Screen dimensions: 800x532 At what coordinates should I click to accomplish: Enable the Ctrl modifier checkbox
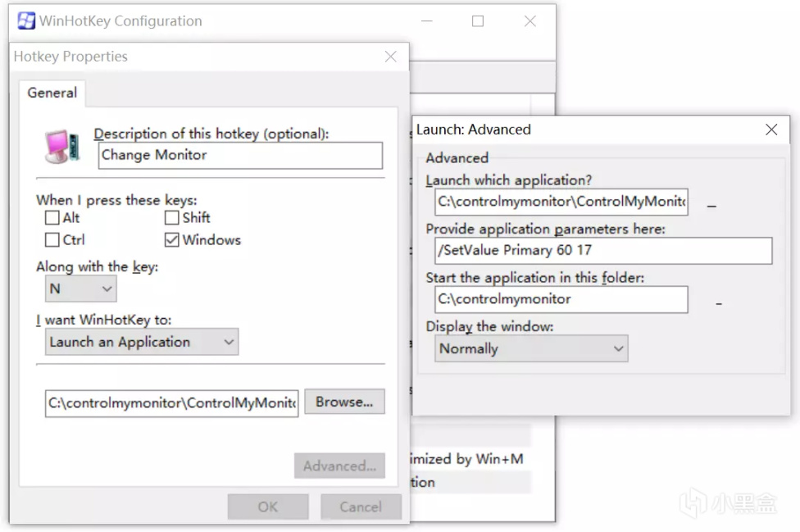click(x=52, y=239)
